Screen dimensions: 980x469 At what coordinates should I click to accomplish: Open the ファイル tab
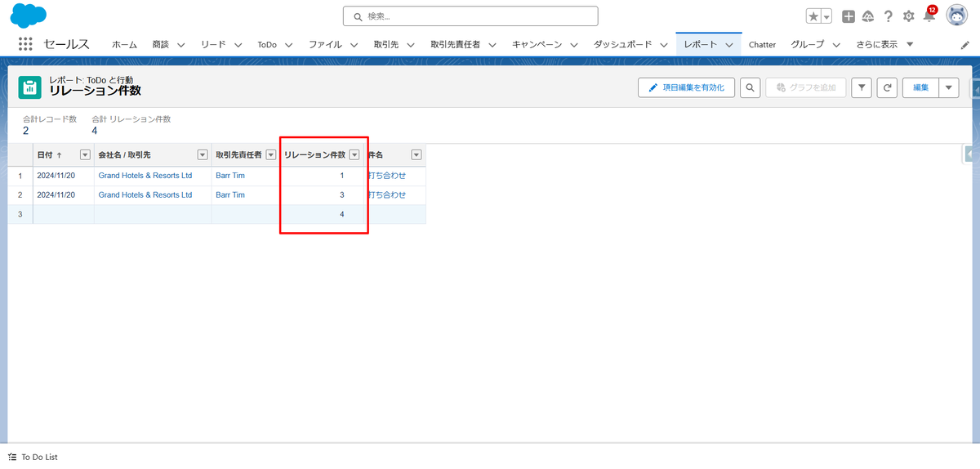tap(325, 44)
